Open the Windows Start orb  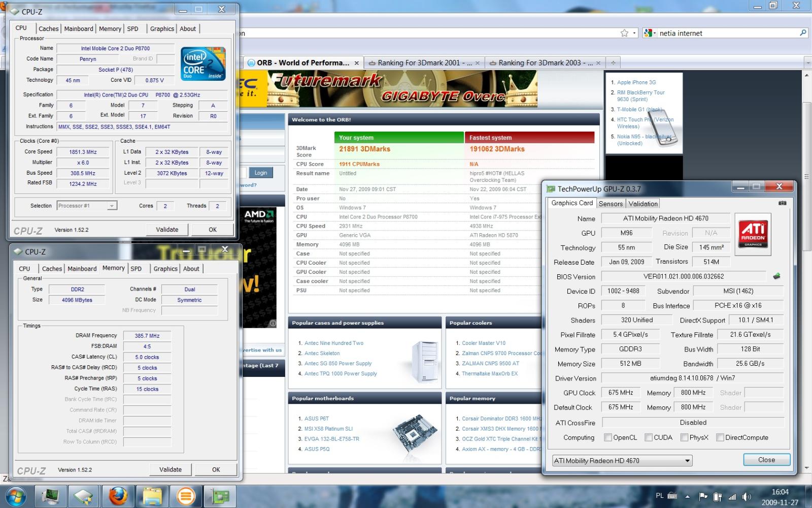click(x=15, y=496)
